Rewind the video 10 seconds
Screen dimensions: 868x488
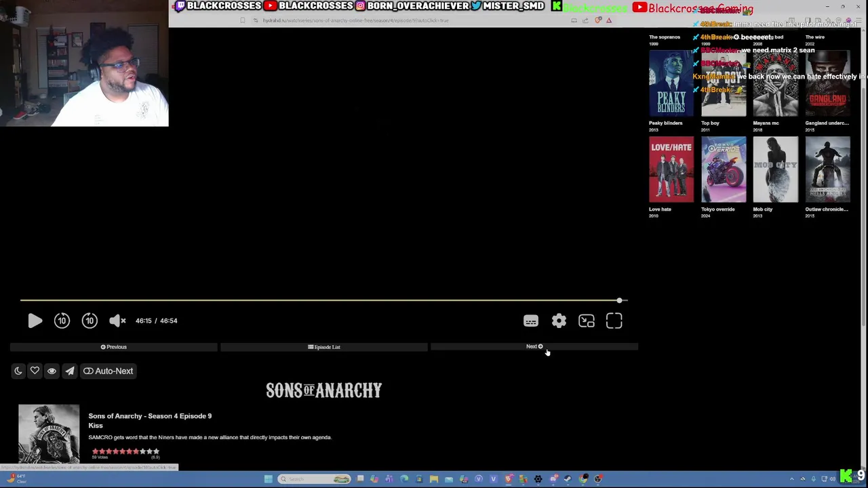[x=62, y=321]
